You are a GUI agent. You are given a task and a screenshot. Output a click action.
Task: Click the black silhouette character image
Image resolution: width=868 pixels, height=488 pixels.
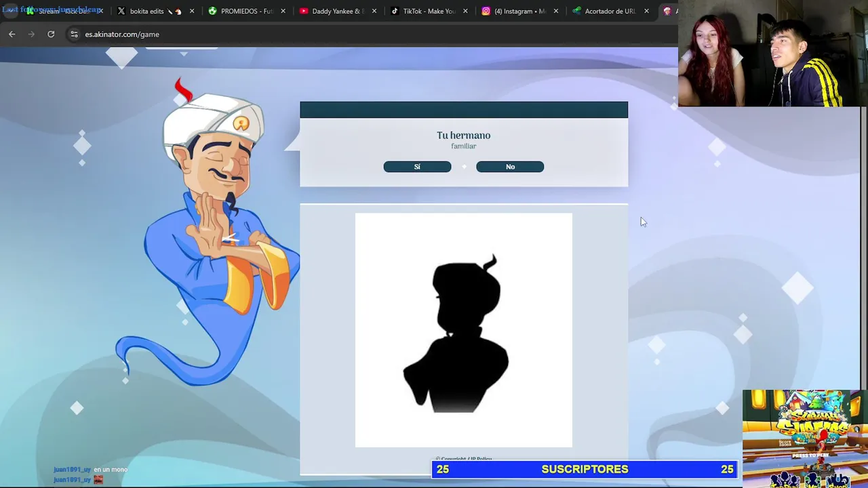point(464,330)
